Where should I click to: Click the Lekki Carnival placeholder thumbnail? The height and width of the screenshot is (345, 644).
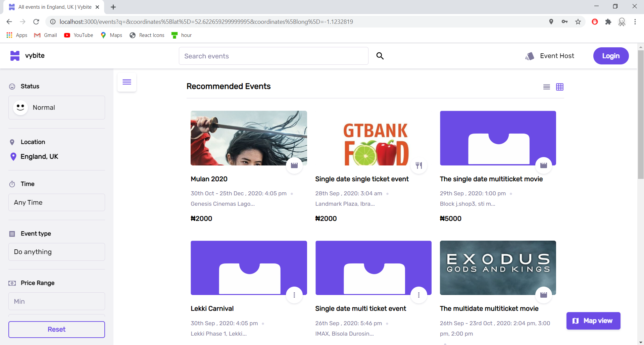pos(249,268)
